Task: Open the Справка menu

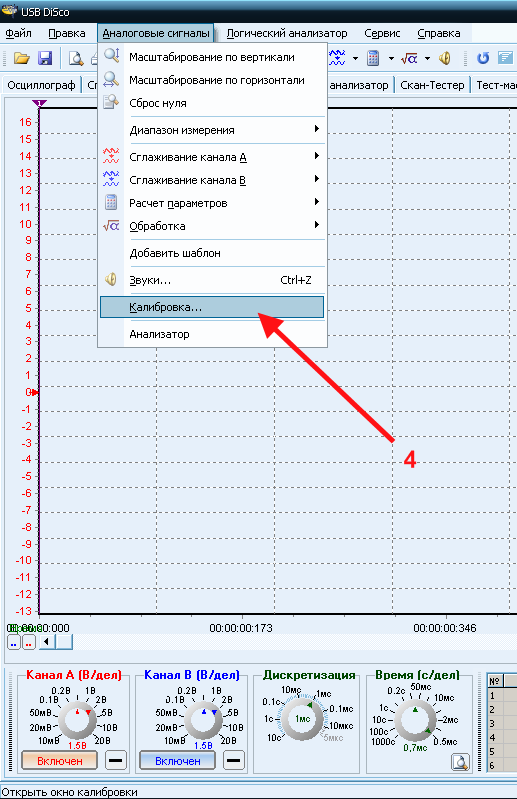Action: click(x=439, y=33)
